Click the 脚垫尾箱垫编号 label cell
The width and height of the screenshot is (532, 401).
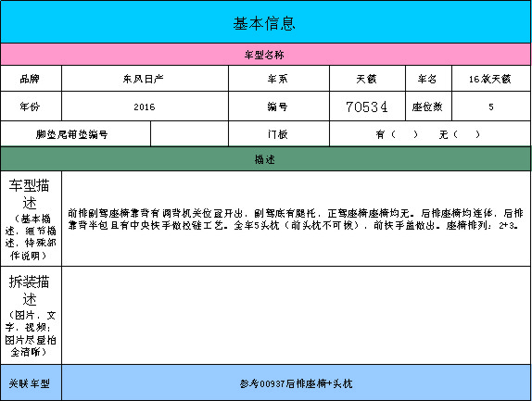75,134
